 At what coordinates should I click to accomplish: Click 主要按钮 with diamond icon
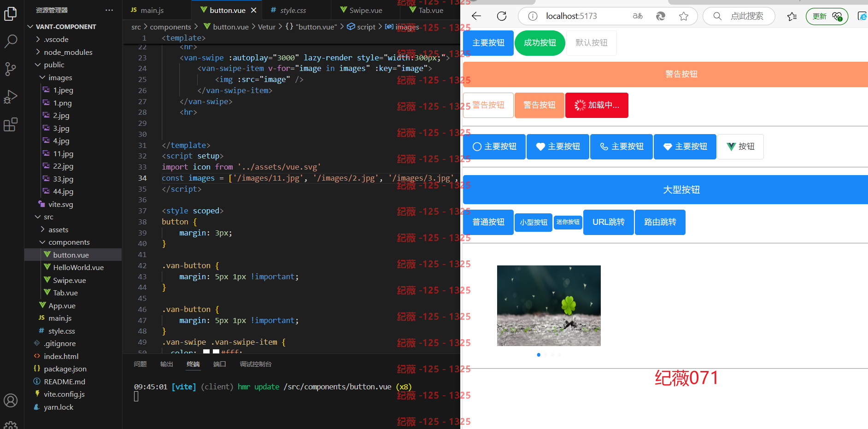coord(685,147)
